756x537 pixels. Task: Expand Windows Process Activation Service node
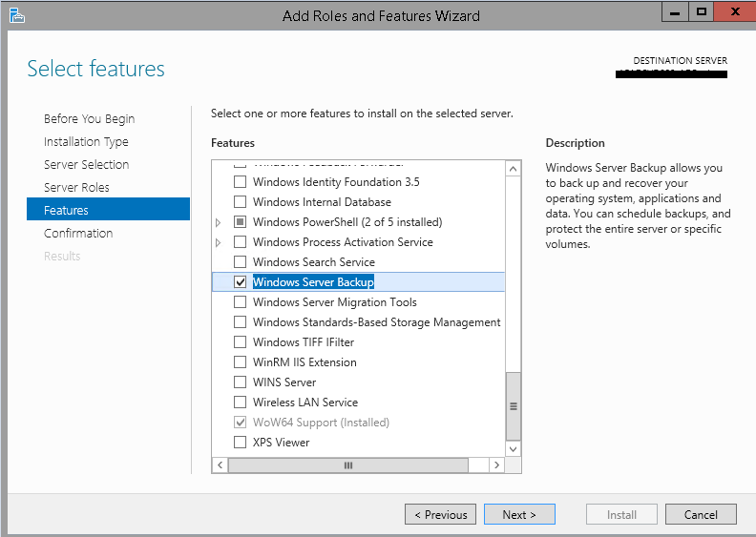click(218, 242)
